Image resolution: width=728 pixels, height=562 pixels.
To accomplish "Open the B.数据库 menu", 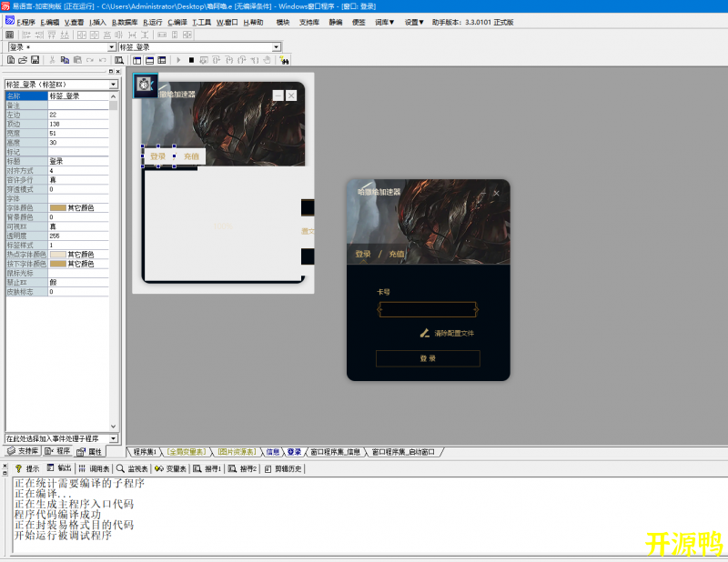I will pyautogui.click(x=125, y=22).
